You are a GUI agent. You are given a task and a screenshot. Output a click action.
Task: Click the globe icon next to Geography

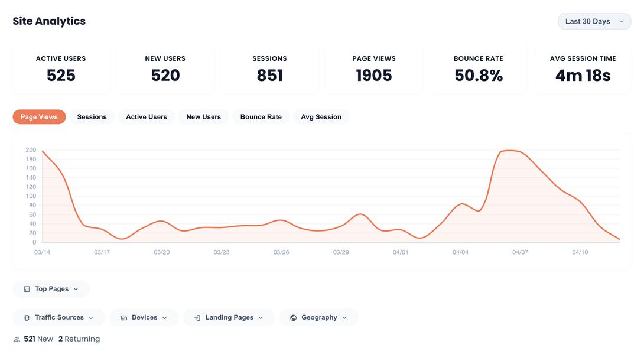(292, 317)
